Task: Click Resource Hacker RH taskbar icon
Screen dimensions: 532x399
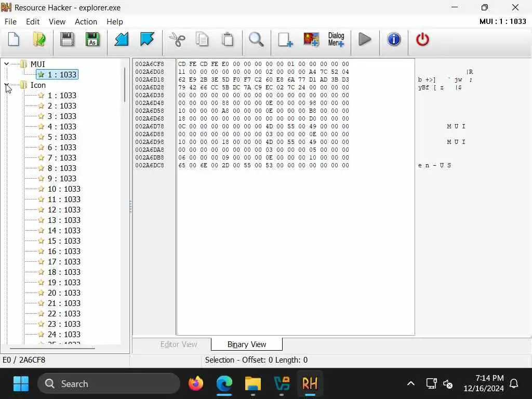Action: [310, 384]
